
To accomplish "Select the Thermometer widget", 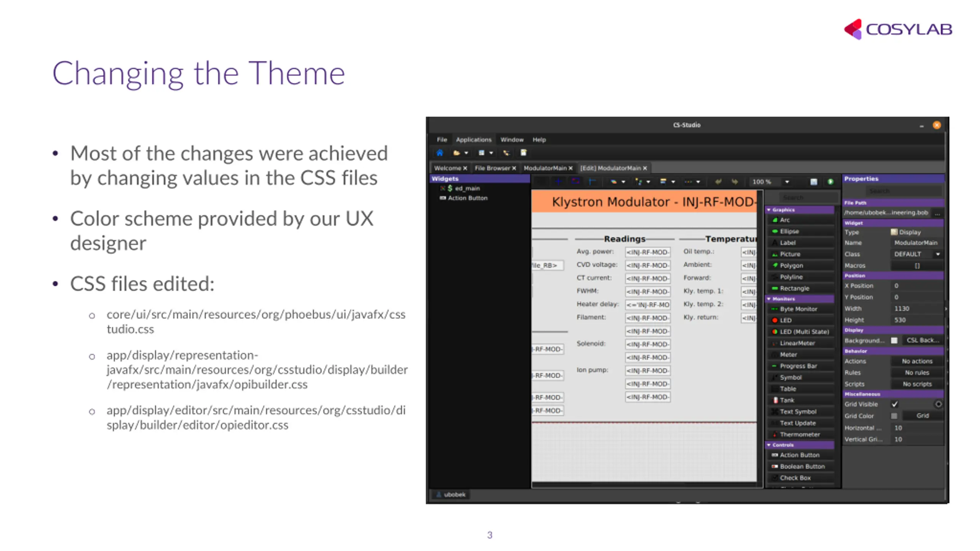I will click(x=800, y=435).
